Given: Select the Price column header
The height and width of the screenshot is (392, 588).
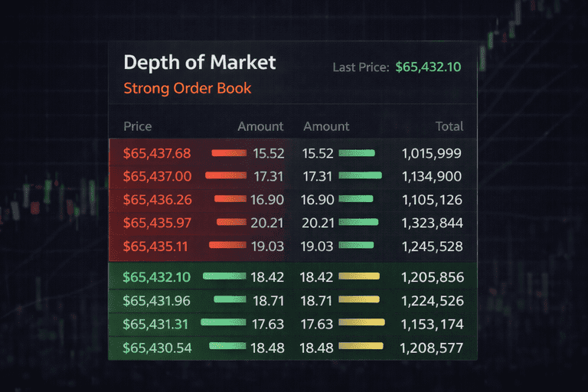Looking at the screenshot, I should point(138,126).
